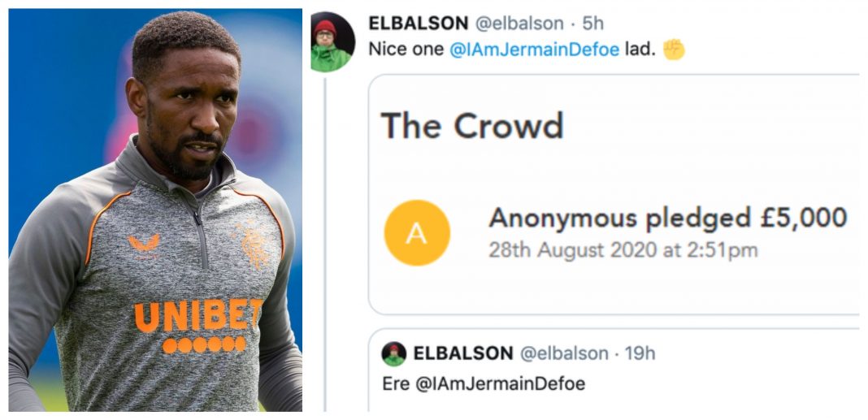The height and width of the screenshot is (420, 868).
Task: Open the 19h timestamp of quoted tweet
Action: 640,353
